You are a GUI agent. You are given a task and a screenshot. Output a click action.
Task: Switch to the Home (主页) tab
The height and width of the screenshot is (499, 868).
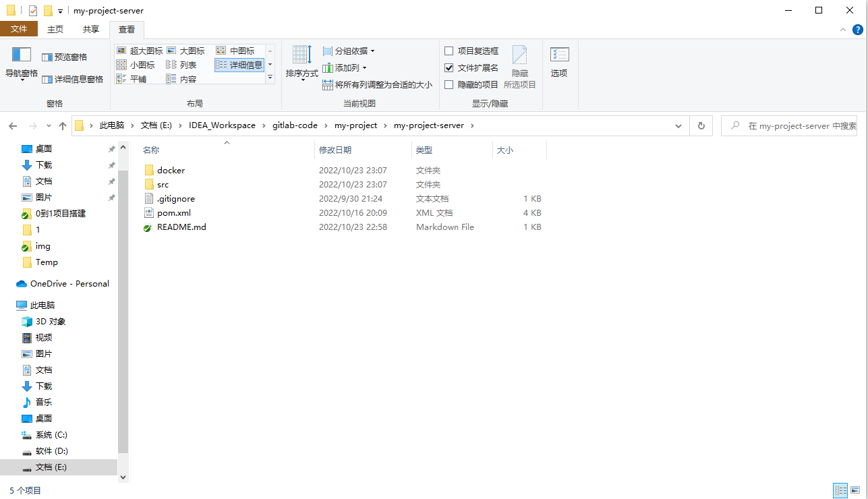(55, 29)
